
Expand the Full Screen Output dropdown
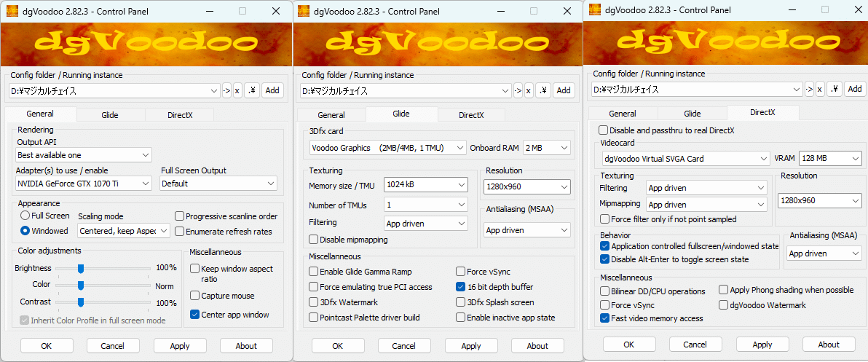[218, 184]
